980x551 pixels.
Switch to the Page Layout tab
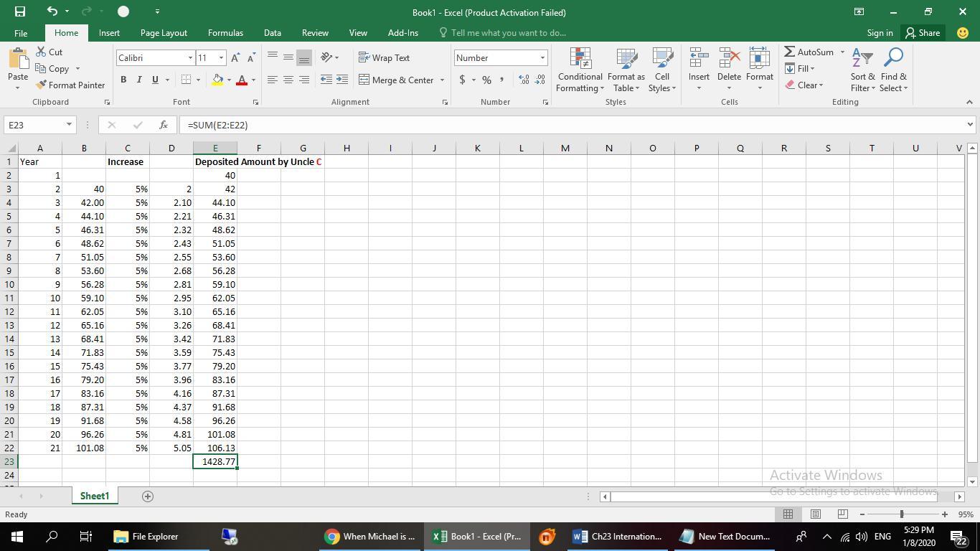pyautogui.click(x=164, y=33)
